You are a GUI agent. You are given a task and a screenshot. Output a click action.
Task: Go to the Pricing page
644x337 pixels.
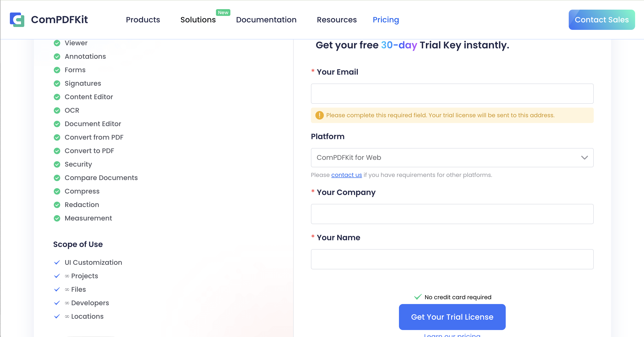[x=385, y=20]
